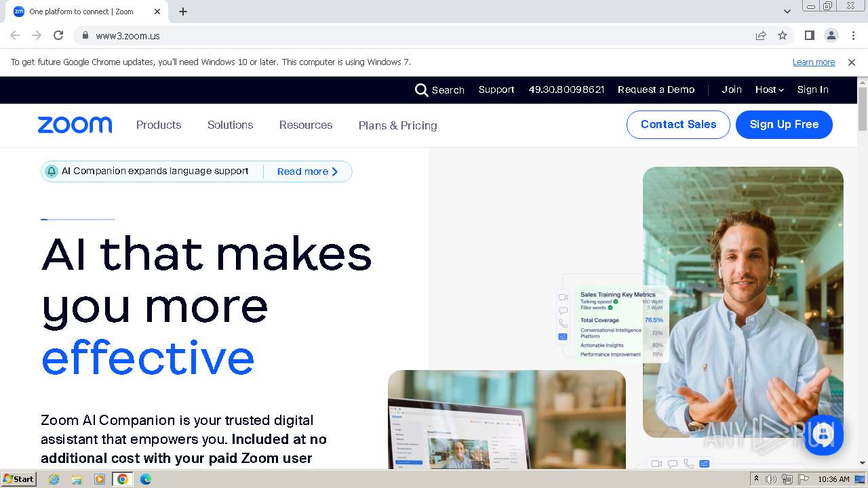Open Chrome three-dot menu

click(x=853, y=35)
